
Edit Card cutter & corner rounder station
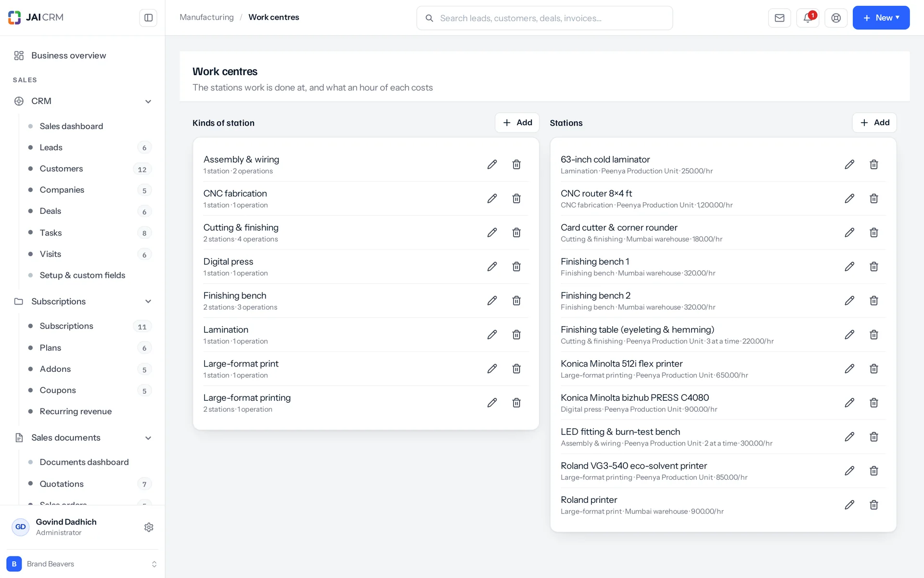click(x=849, y=233)
